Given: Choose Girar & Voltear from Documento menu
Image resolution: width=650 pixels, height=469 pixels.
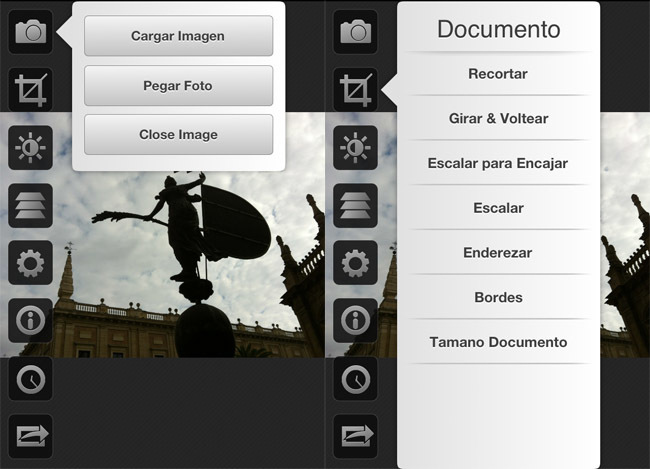Looking at the screenshot, I should point(498,118).
